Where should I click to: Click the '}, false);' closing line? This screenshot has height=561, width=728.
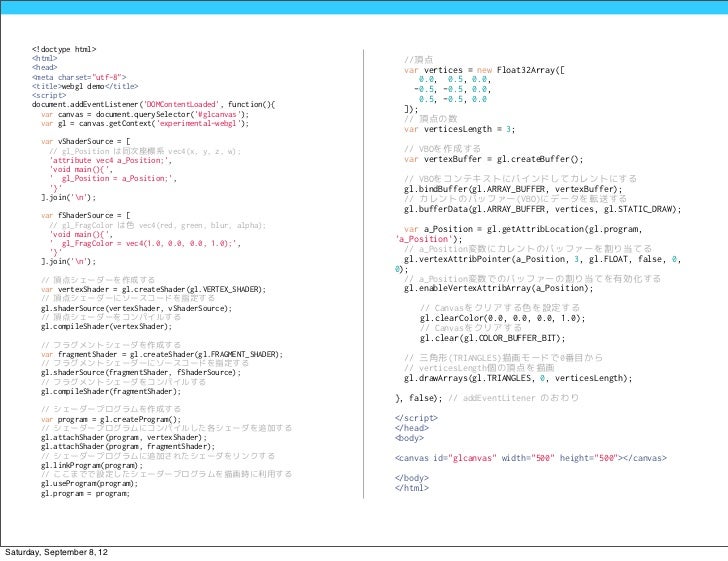(x=487, y=398)
